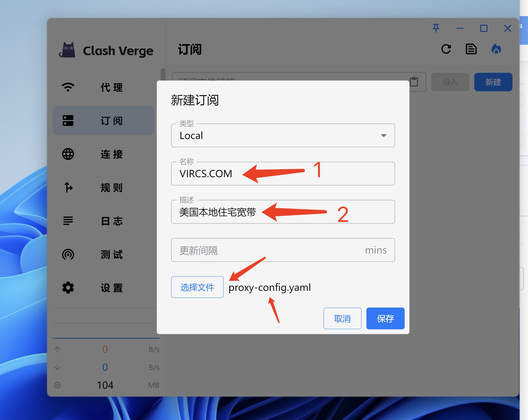This screenshot has height=420, width=528.
Task: Click the dropdown arrow in the type field
Action: [384, 136]
